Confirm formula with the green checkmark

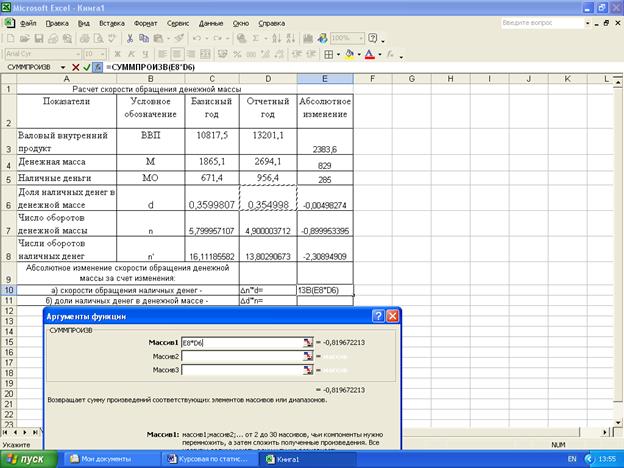87,66
